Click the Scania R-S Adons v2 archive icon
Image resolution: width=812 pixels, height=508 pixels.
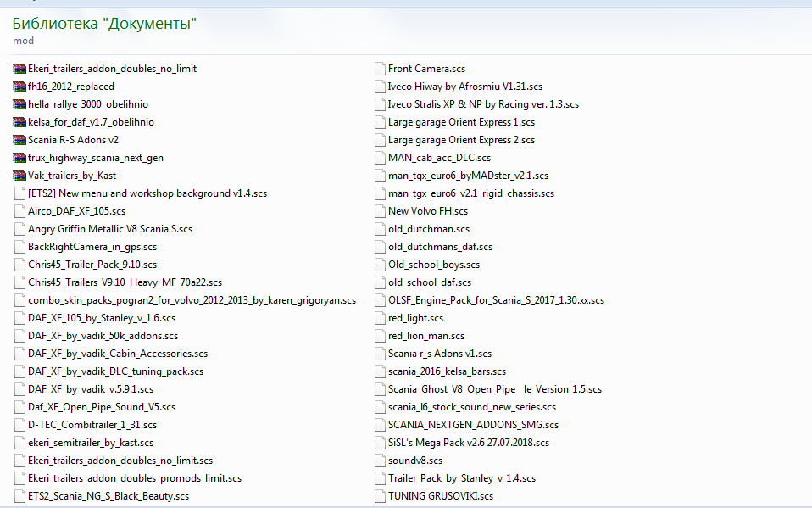coord(19,140)
